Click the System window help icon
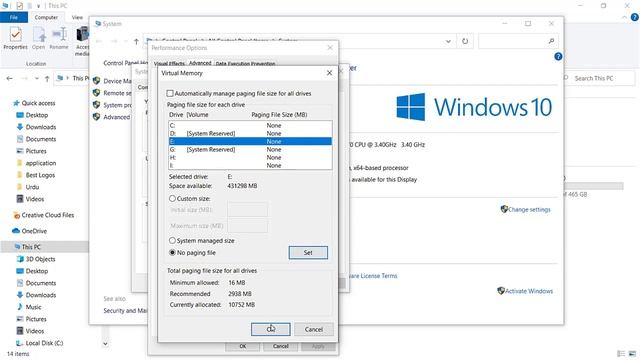 click(x=558, y=57)
